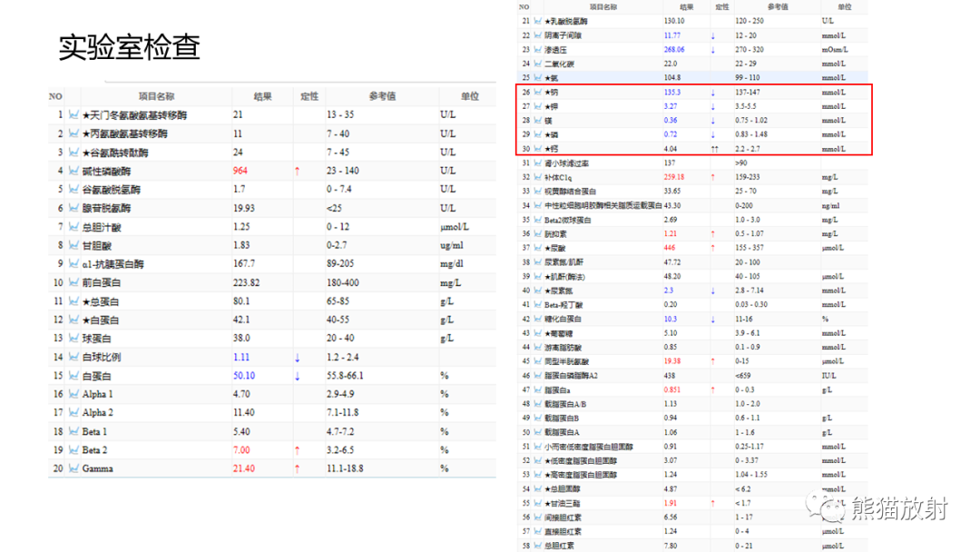Viewport: 980px width, 552px height.
Task: Select the result value 135.3
Action: click(671, 92)
